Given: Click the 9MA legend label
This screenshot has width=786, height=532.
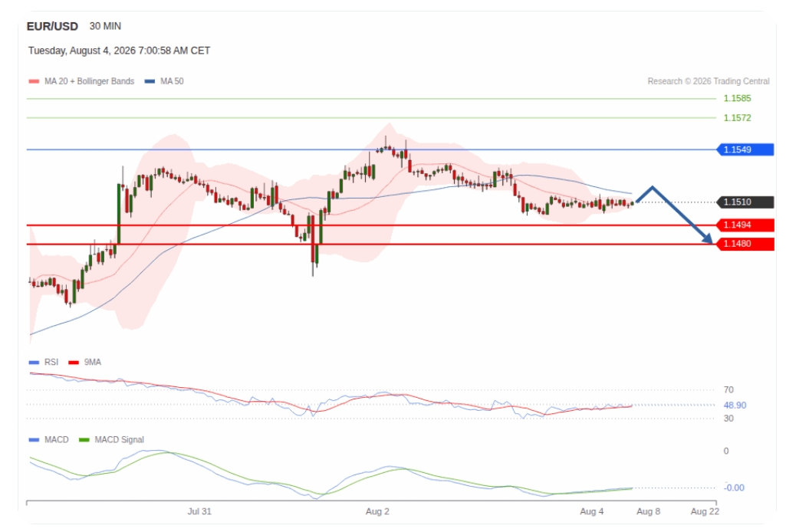Looking at the screenshot, I should pos(92,362).
